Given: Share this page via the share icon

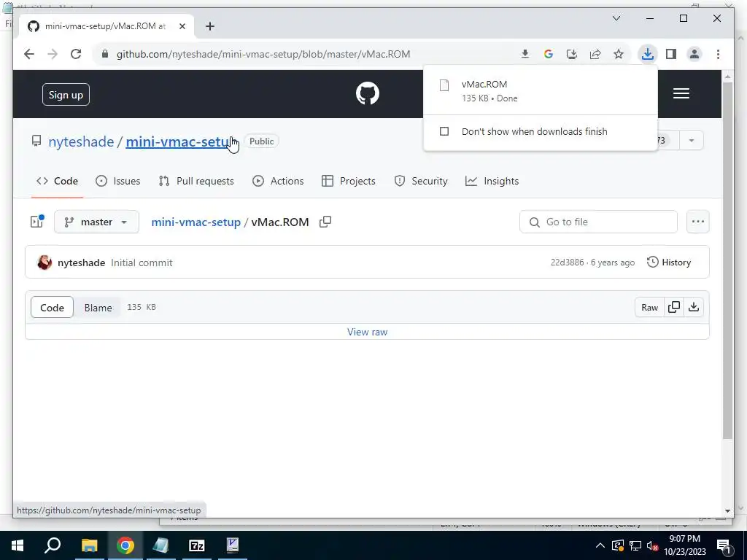Looking at the screenshot, I should pos(595,54).
